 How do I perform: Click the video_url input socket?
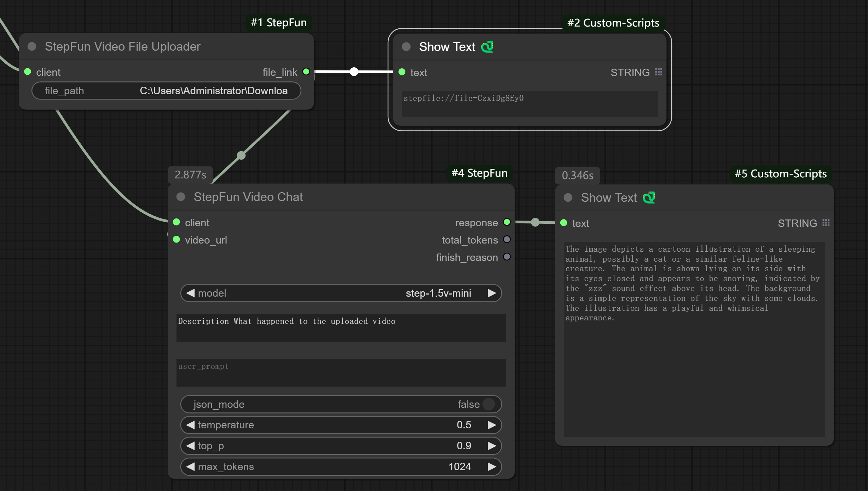(177, 240)
